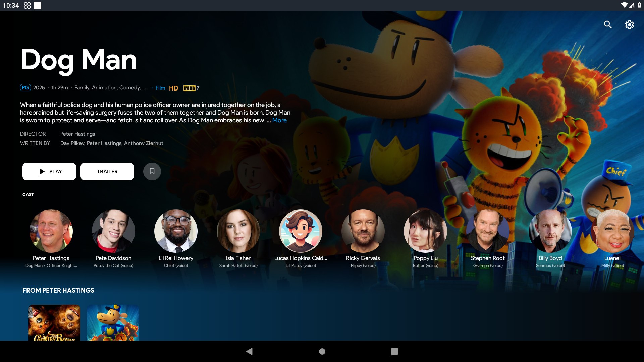Toggle the bookmark watchlist button
Viewport: 644px width, 362px height.
tap(152, 171)
